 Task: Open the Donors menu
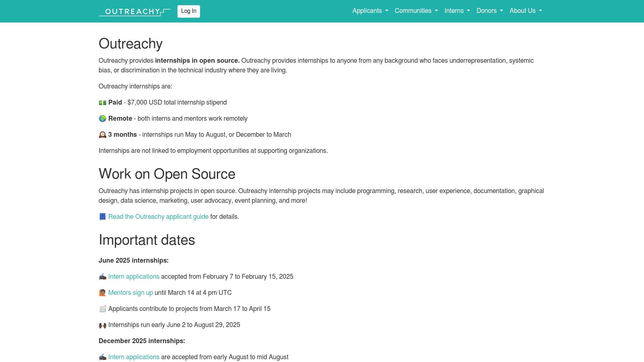[489, 11]
